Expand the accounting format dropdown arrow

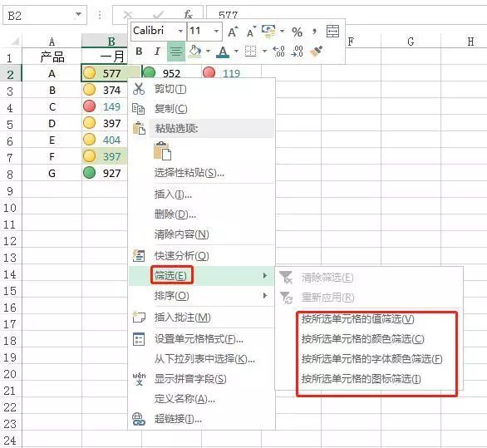282,31
